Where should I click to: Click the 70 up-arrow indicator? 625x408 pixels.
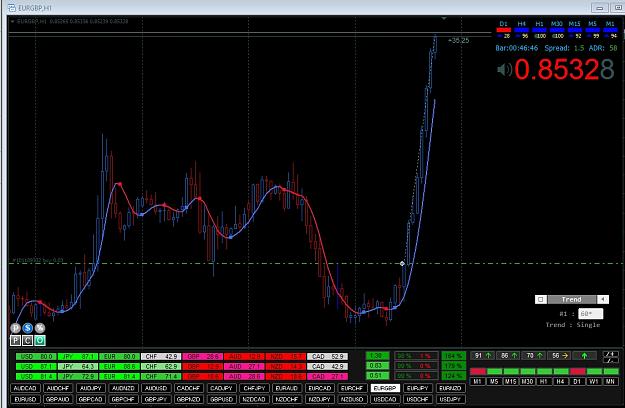tap(534, 355)
